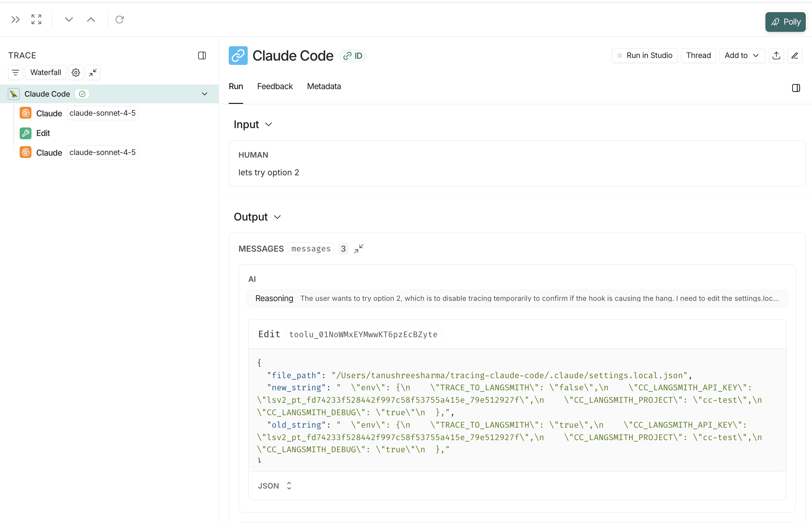The width and height of the screenshot is (812, 523).
Task: Click the Run in Studio button
Action: (645, 55)
